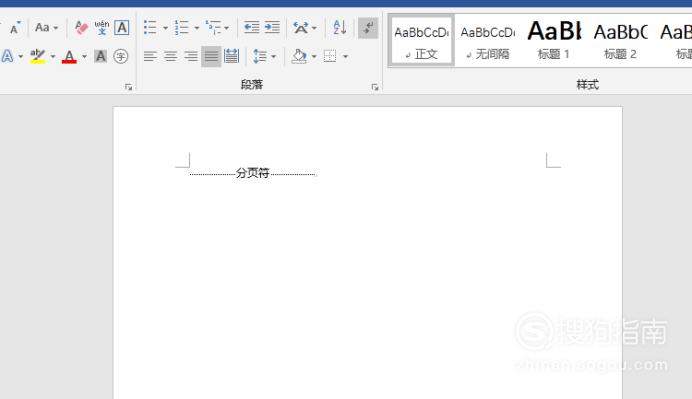Apply bullet list formatting

pyautogui.click(x=150, y=28)
